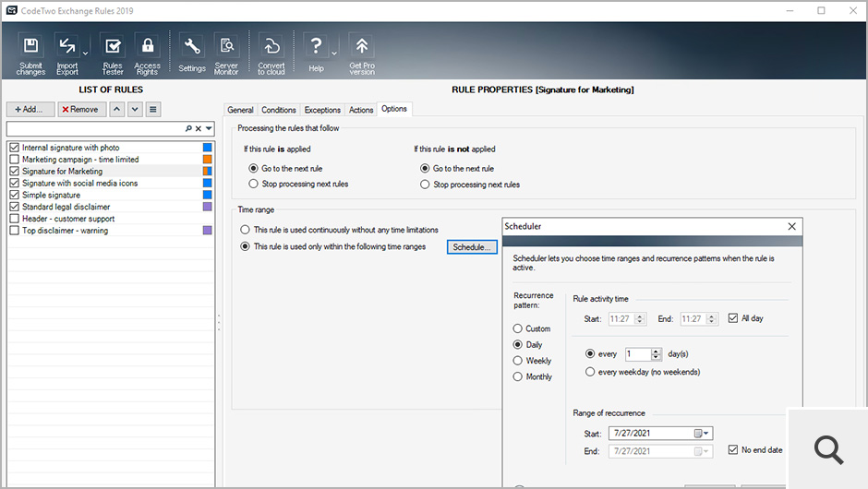Viewport: 868px width, 489px height.
Task: Click Convert to cloud icon
Action: click(x=271, y=54)
